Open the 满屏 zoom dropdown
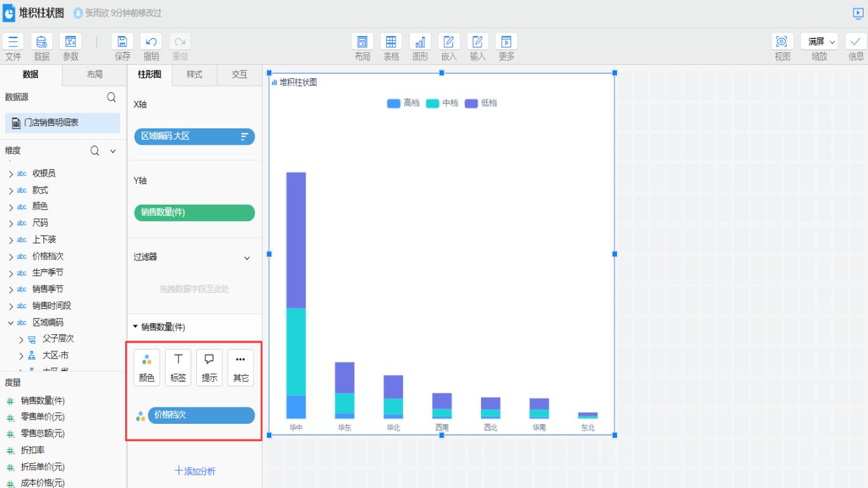 819,42
